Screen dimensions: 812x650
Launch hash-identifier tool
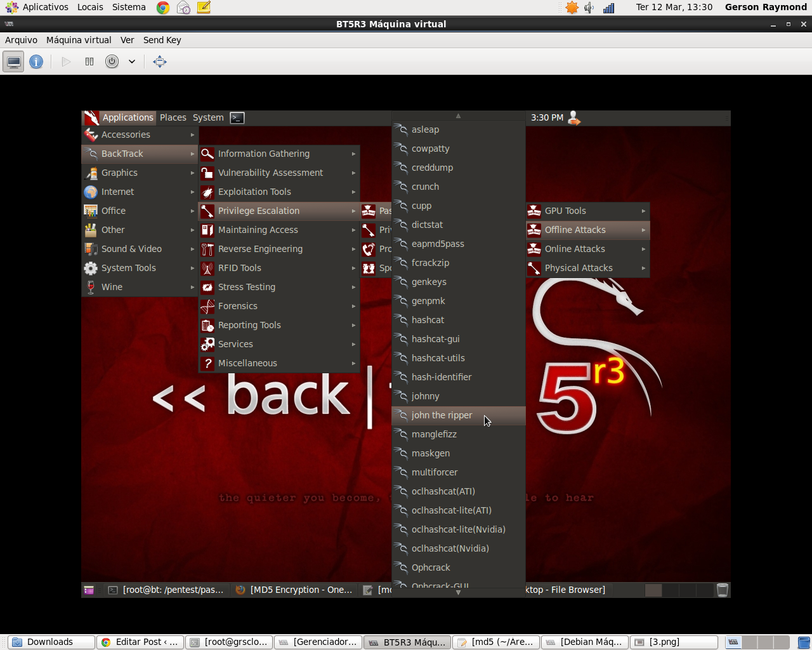459,377
